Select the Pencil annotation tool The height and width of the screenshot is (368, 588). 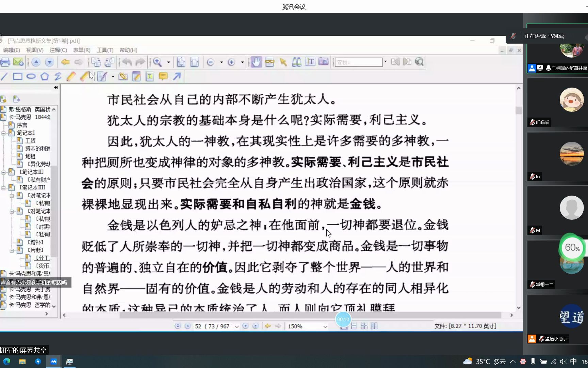(71, 76)
